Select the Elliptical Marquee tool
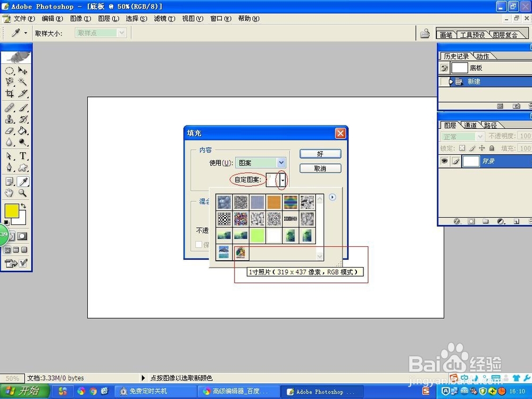This screenshot has height=399, width=532. [10, 71]
